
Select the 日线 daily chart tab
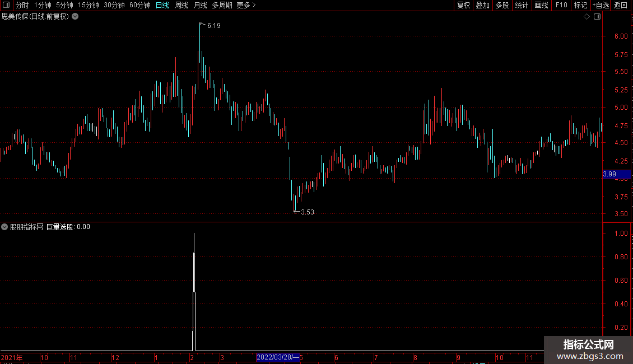(x=162, y=5)
